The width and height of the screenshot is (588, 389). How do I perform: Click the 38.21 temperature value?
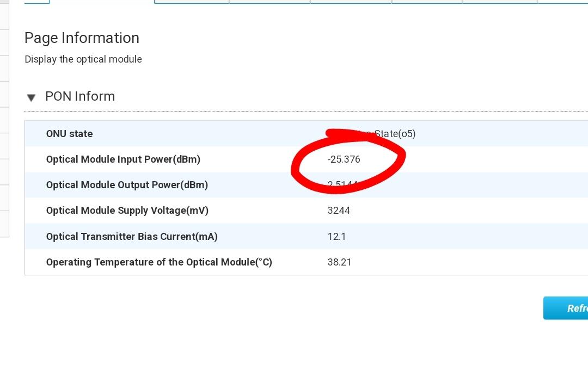tap(339, 262)
